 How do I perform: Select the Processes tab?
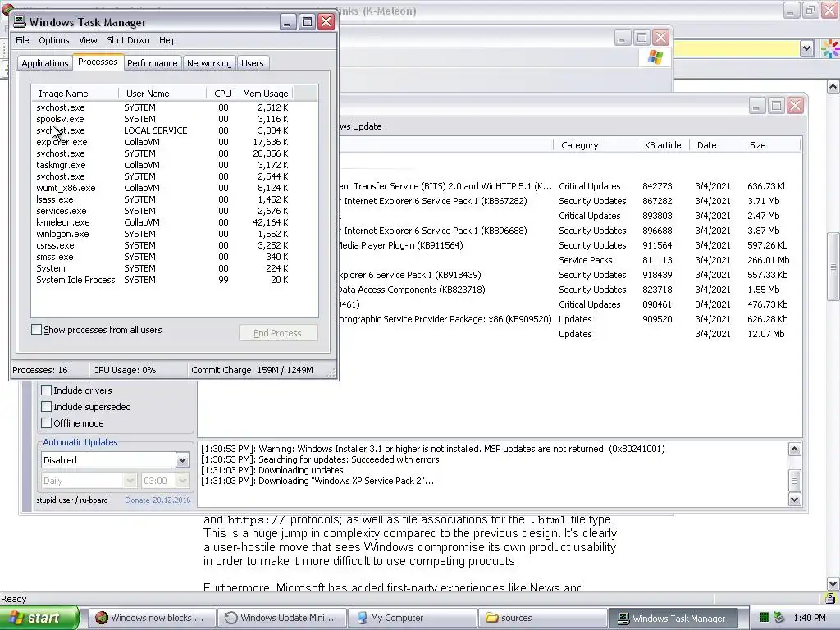point(98,62)
